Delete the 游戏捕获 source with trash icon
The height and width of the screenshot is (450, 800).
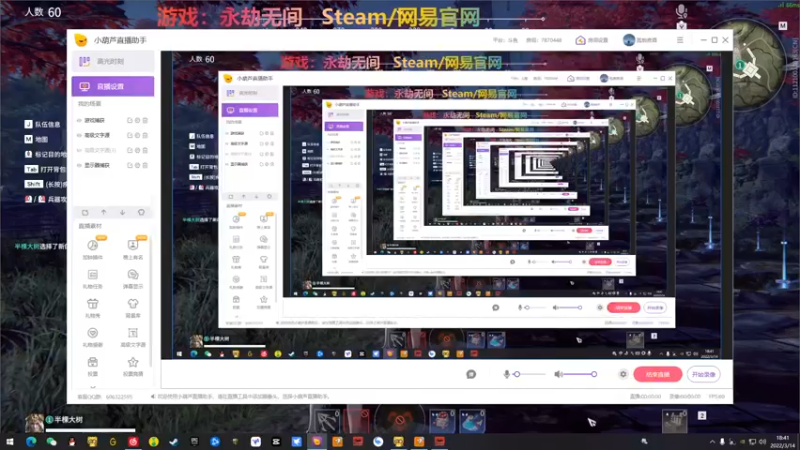[x=145, y=120]
